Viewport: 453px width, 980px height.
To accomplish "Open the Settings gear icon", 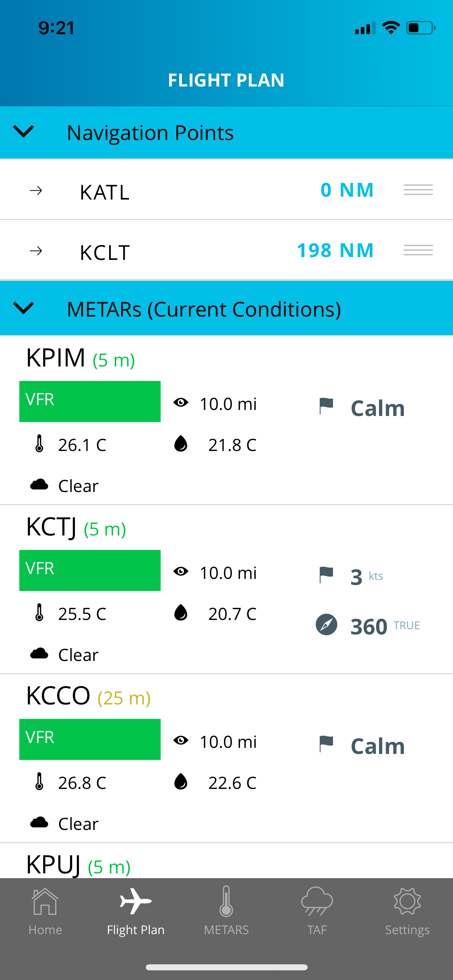I will pyautogui.click(x=407, y=901).
